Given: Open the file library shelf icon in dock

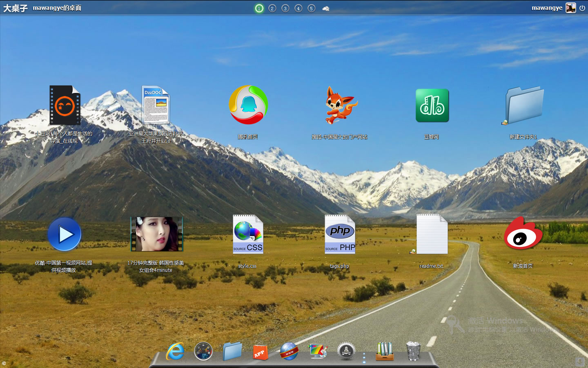Looking at the screenshot, I should 385,351.
